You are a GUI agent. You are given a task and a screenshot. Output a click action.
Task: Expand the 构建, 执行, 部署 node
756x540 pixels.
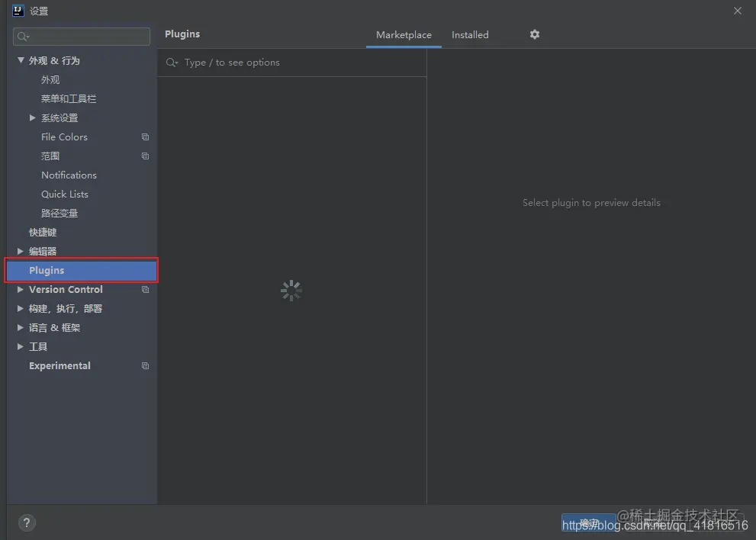pyautogui.click(x=21, y=309)
